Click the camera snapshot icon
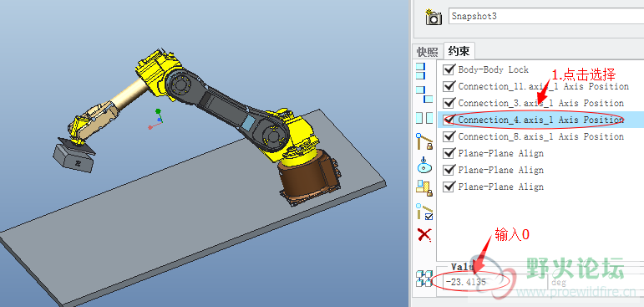 point(434,17)
